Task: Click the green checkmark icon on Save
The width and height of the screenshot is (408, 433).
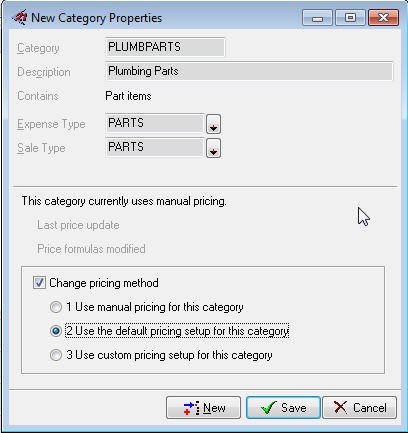Action: point(268,407)
